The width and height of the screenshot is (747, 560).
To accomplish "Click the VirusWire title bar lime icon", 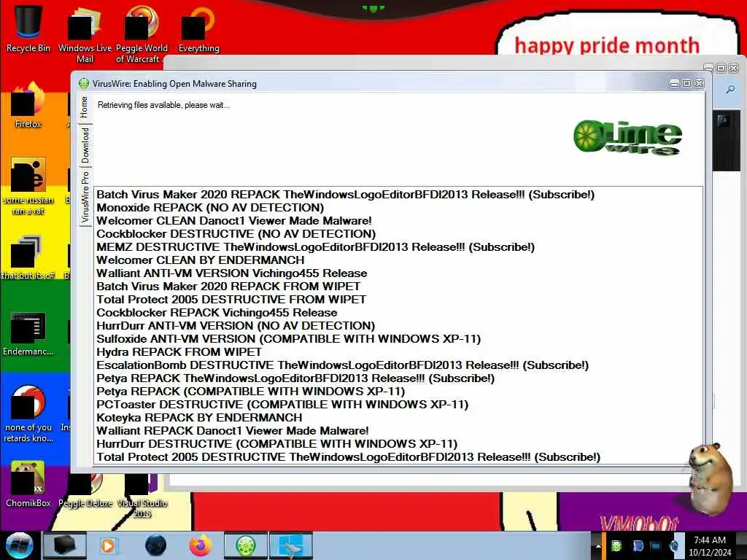I will pyautogui.click(x=84, y=83).
